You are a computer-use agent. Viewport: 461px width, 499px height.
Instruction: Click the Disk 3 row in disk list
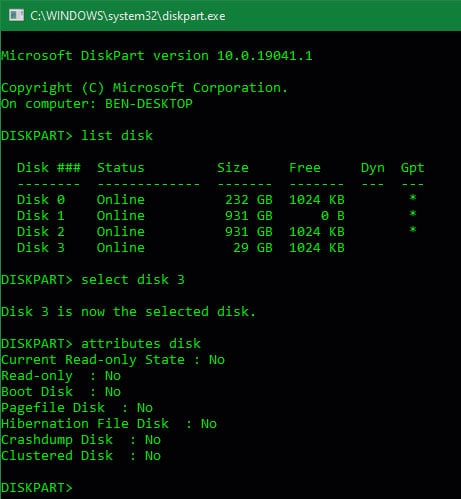(181, 248)
